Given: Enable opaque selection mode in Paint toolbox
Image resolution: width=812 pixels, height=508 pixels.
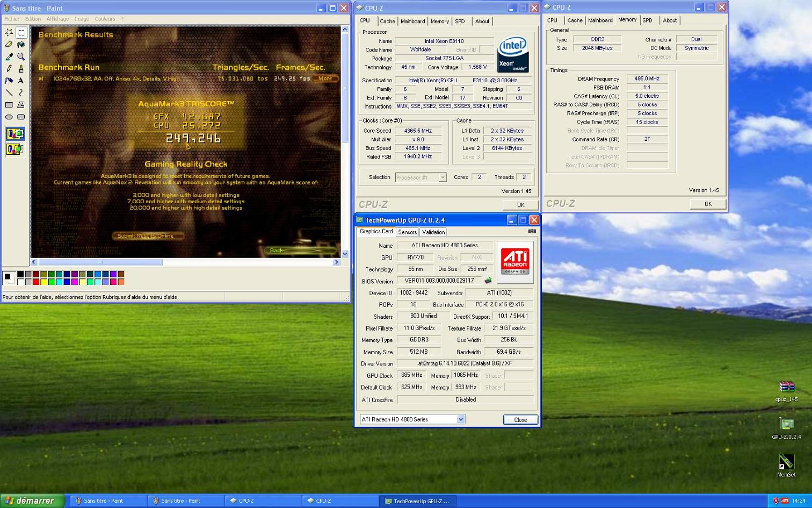Looking at the screenshot, I should tap(15, 133).
